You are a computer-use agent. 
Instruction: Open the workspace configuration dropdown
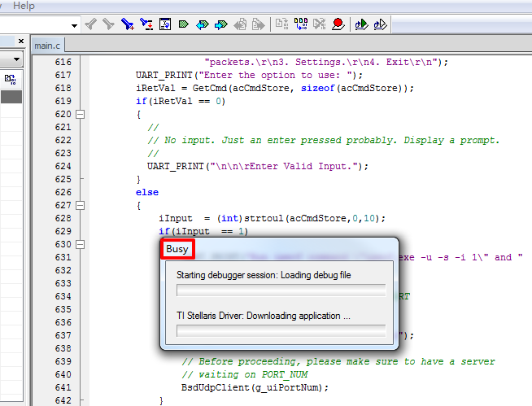coord(16,59)
